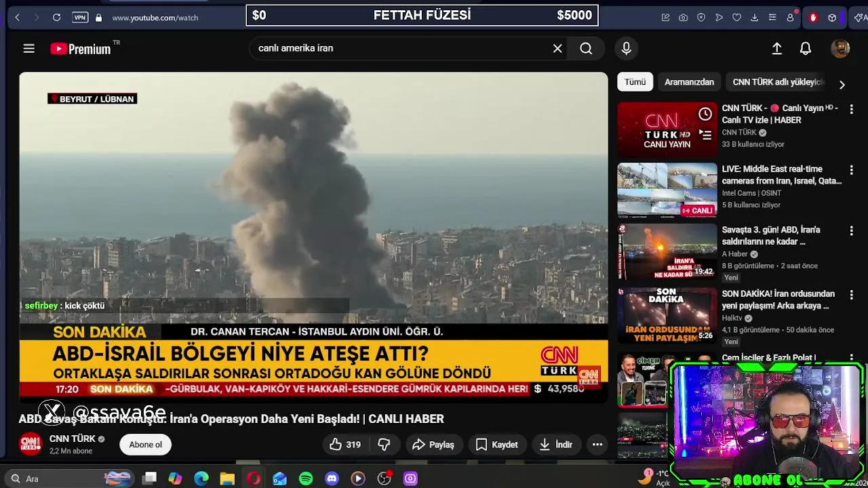Screen dimensions: 868x488
Task: Click the red hand extension icon
Action: tap(813, 18)
